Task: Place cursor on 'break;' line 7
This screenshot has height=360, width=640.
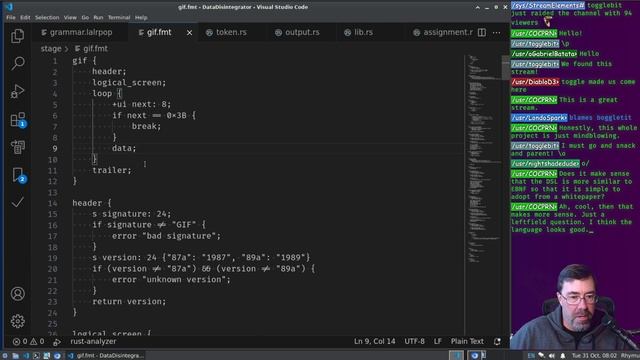Action: (146, 126)
